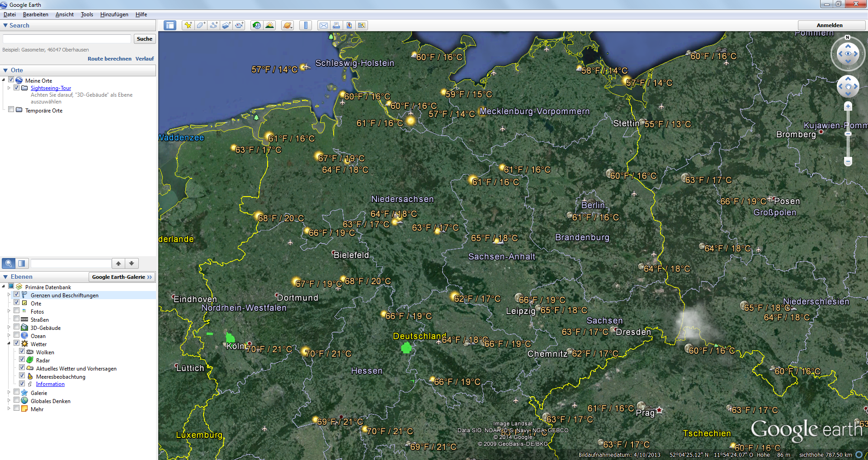Open the Hinzufügen menu
The height and width of the screenshot is (460, 868).
(x=114, y=14)
